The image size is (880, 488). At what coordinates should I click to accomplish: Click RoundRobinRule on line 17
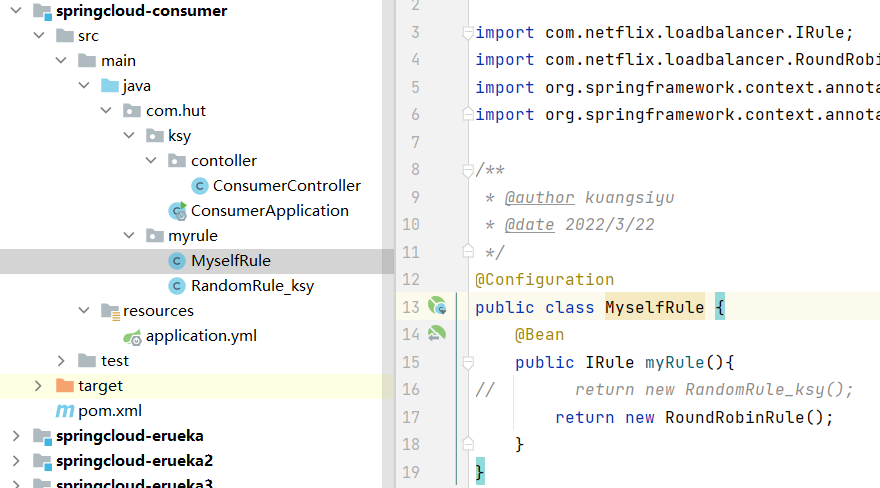pyautogui.click(x=734, y=417)
